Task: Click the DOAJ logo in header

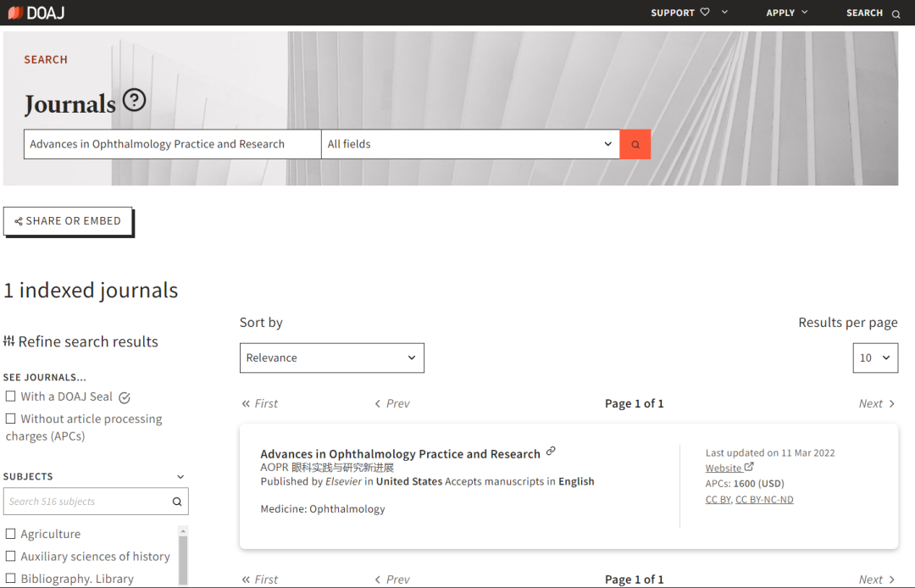Action: point(36,13)
